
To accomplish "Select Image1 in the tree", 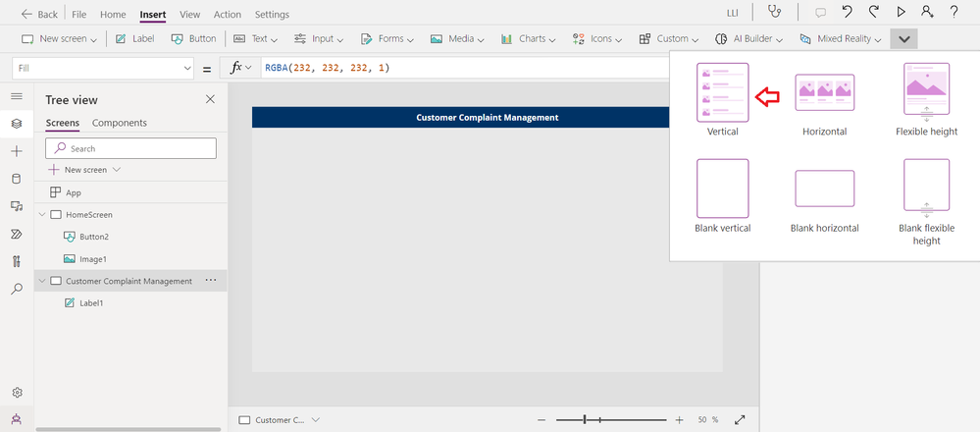I will [x=93, y=259].
